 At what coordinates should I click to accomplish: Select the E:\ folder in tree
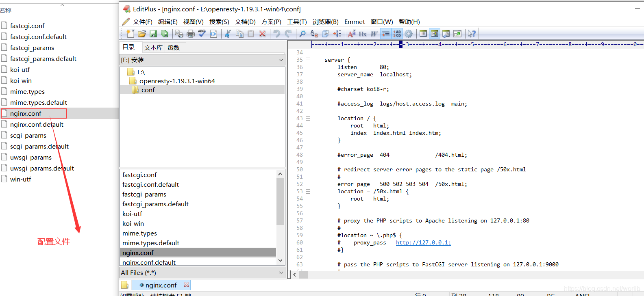[141, 72]
